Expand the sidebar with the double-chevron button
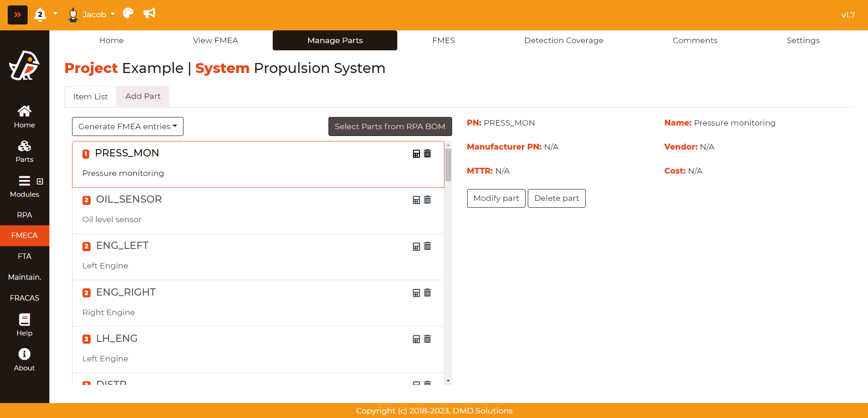Viewport: 868px width, 418px height. [x=18, y=15]
